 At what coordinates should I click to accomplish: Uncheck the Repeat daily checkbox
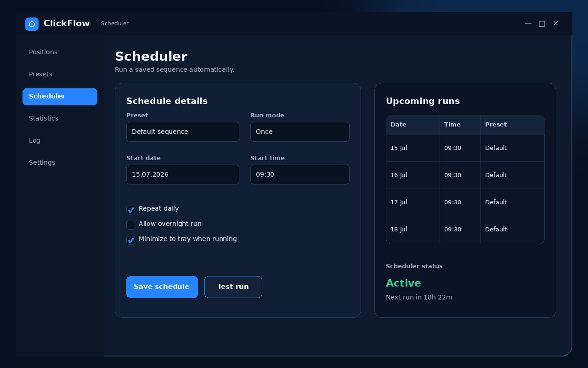pyautogui.click(x=130, y=210)
